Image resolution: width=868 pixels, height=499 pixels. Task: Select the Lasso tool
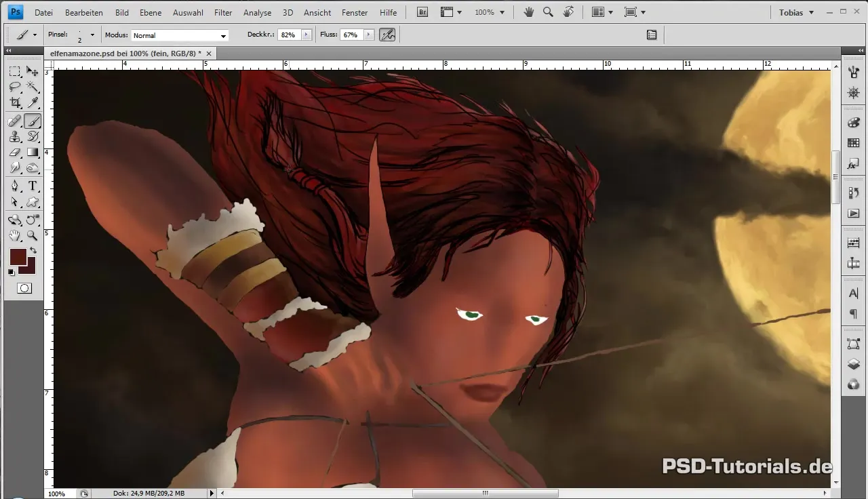click(x=14, y=87)
